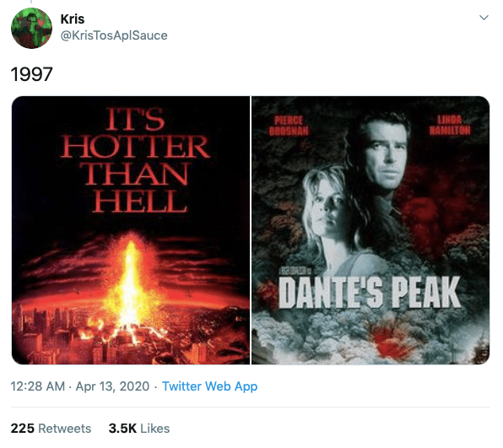Click the display name Kris
The image size is (503, 448).
[x=73, y=19]
